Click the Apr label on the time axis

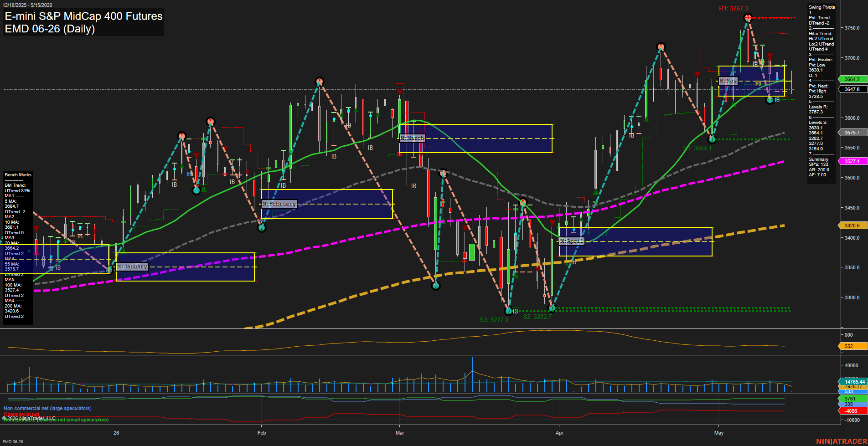559,433
